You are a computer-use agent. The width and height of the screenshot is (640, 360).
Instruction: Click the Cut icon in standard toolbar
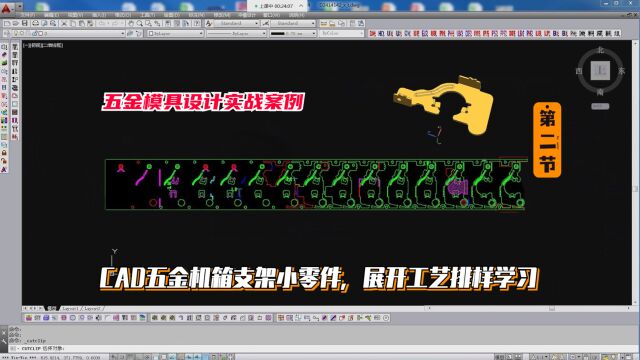pos(64,24)
